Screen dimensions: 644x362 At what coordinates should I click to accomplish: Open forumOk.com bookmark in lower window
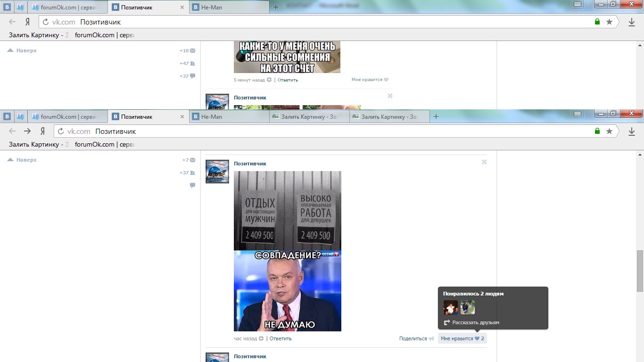click(x=104, y=144)
